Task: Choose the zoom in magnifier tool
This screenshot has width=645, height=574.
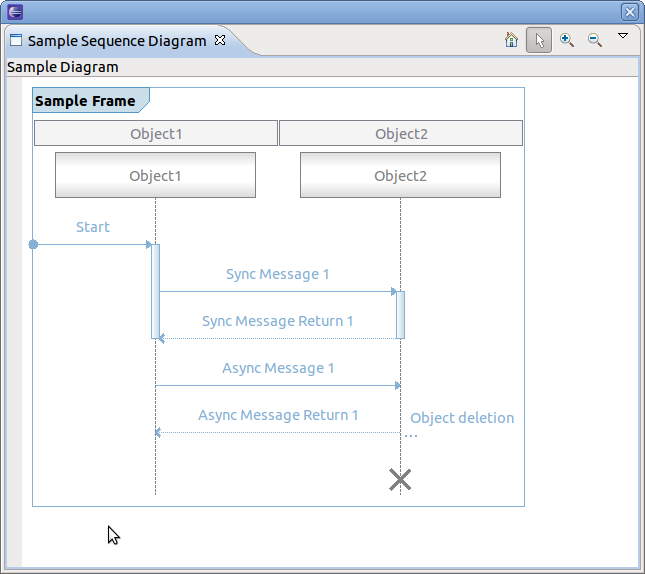Action: tap(567, 40)
